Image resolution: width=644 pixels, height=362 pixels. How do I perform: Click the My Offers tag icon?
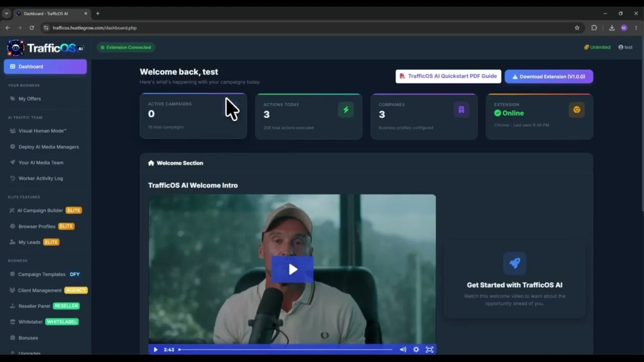coord(13,99)
